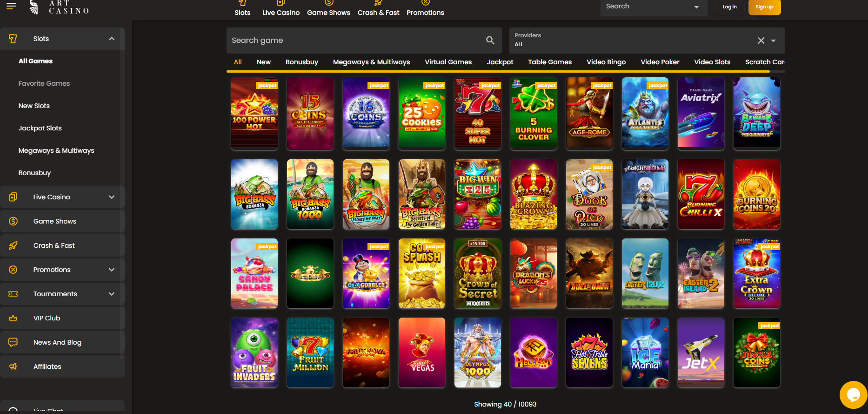Open Game Shows in top navigation

(x=328, y=8)
